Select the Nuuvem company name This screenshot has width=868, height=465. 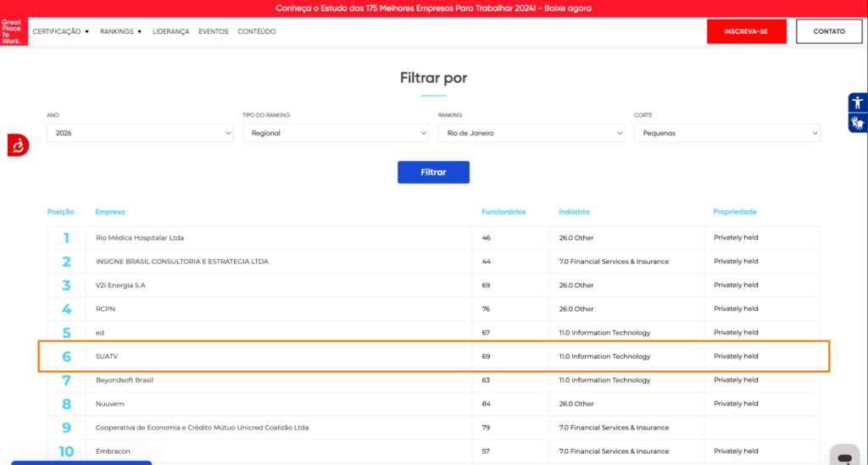(110, 404)
